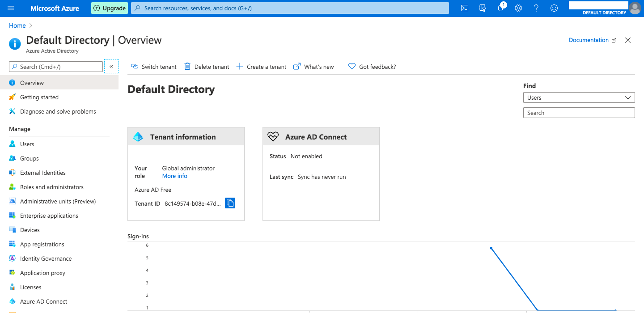Open the Find Users dropdown
644x313 pixels.
pyautogui.click(x=579, y=97)
